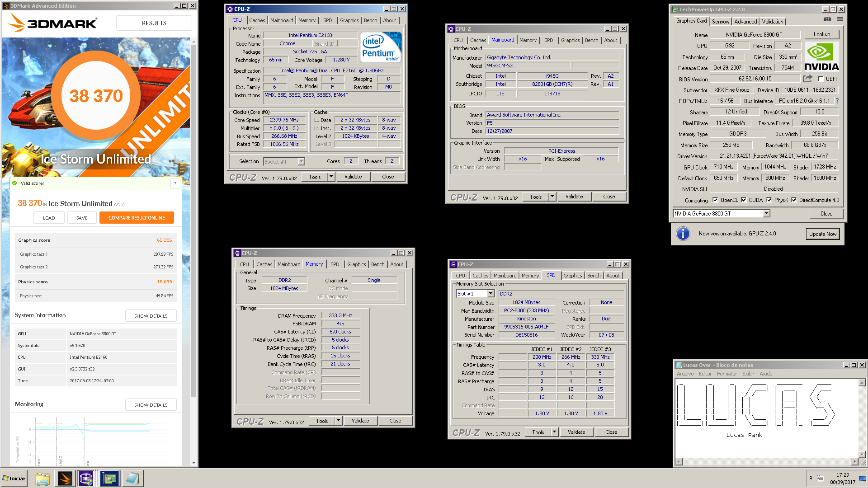Viewport: 868px width, 488px height.
Task: Click the Notepad title bar icon of Lucas Over
Action: pyautogui.click(x=679, y=365)
